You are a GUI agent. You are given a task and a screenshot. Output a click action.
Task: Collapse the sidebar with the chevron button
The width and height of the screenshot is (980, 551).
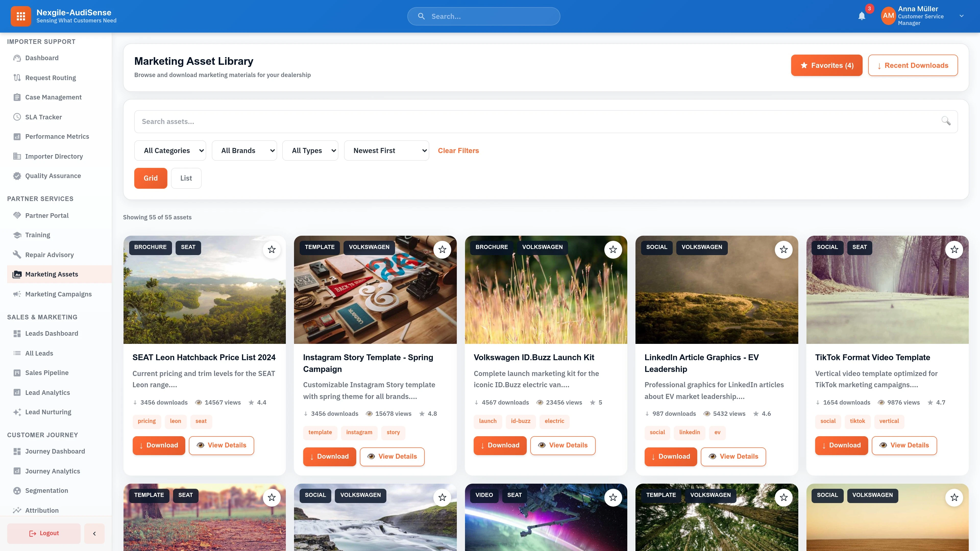pos(94,533)
